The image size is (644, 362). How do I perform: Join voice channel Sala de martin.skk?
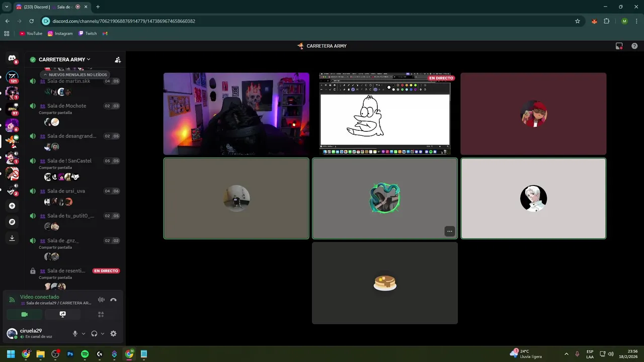(x=74, y=81)
